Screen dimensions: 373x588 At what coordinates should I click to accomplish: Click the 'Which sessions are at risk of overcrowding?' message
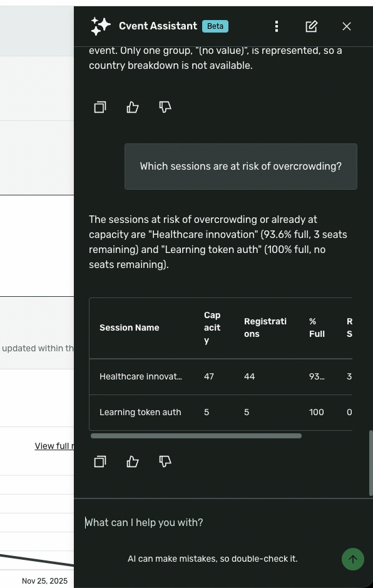click(x=241, y=167)
